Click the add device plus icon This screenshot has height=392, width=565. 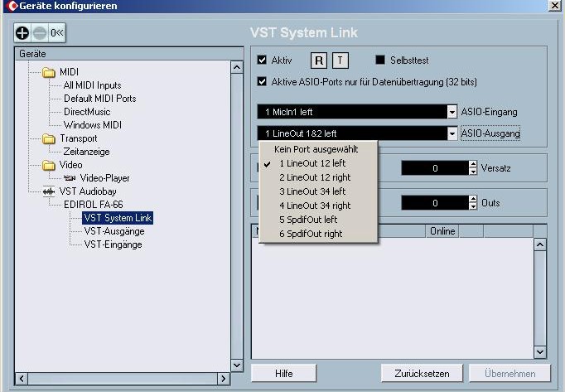click(22, 33)
